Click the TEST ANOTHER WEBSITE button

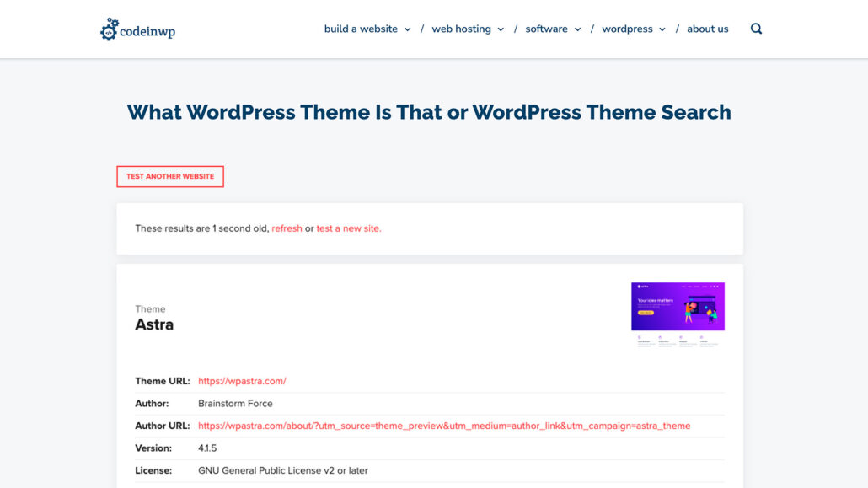(169, 176)
